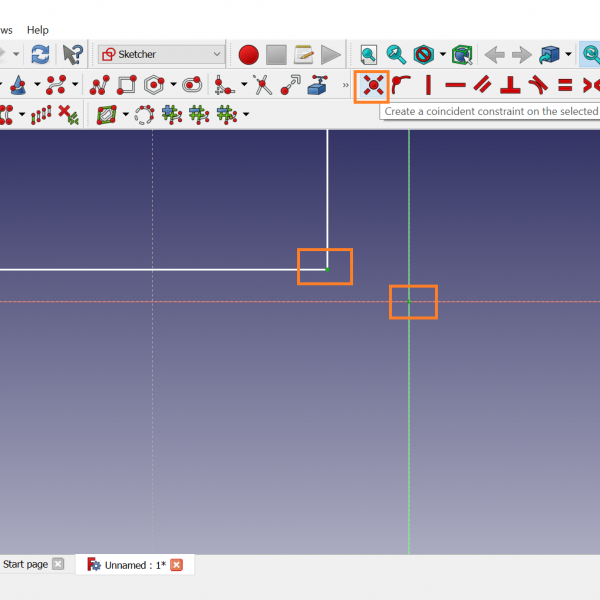Click the red macro record button
Screen dimensions: 600x600
point(248,54)
